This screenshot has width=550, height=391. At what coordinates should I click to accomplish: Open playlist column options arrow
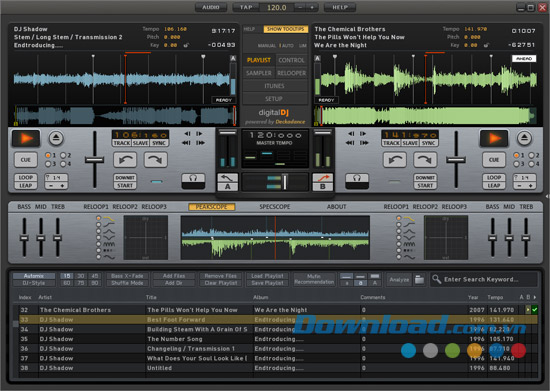[535, 297]
